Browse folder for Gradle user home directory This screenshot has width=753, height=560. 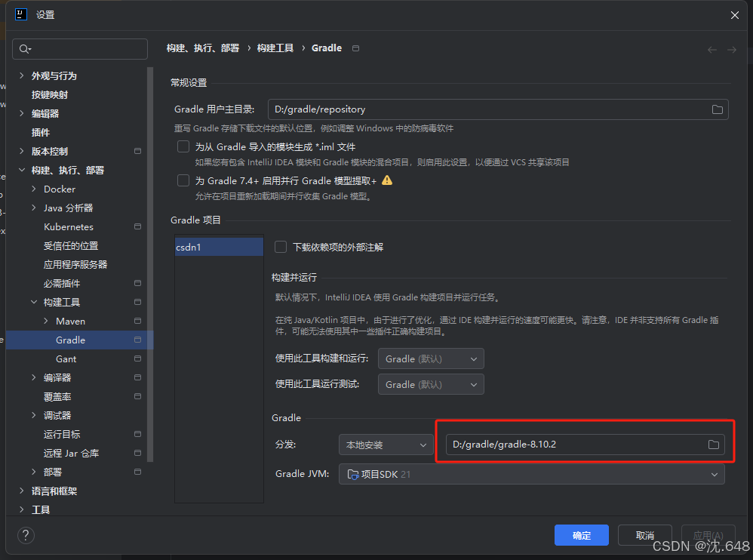pos(717,109)
